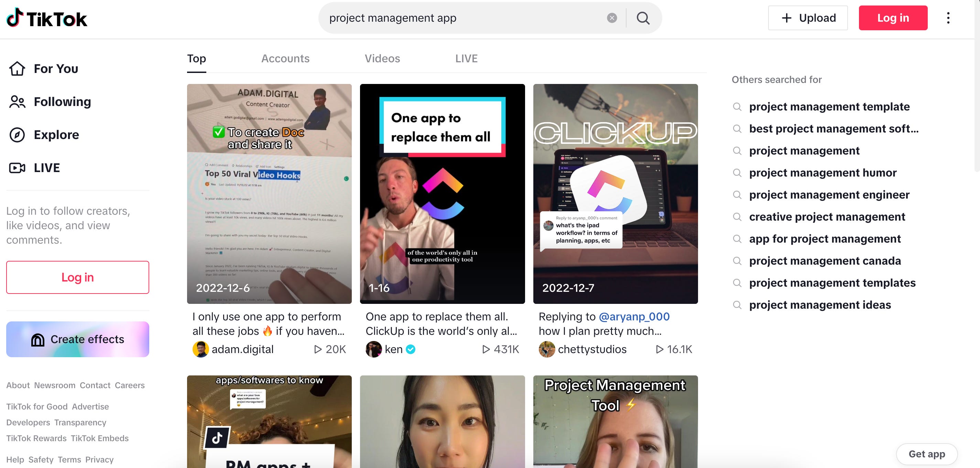Open the Developers footer link

28,423
